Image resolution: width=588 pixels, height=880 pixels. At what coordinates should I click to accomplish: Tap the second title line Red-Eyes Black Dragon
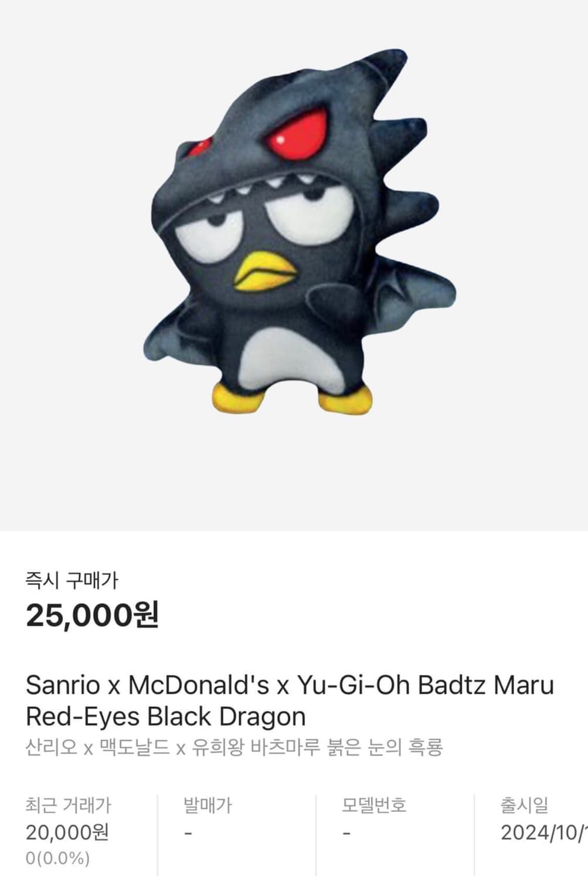click(166, 716)
